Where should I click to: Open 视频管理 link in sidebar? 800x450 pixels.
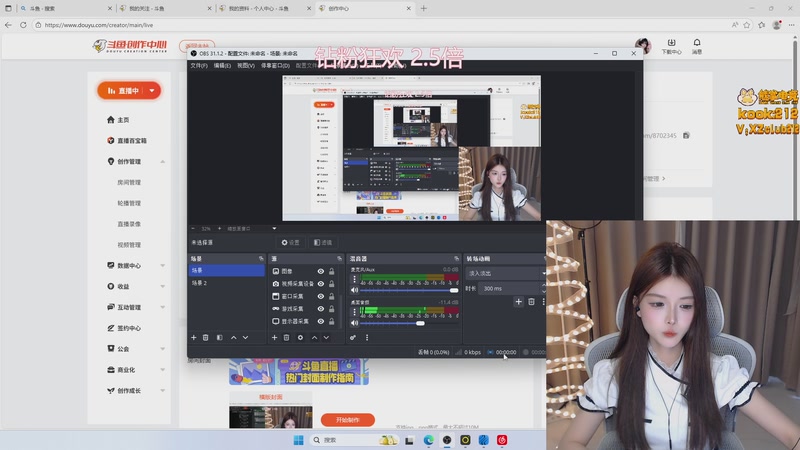click(x=129, y=245)
